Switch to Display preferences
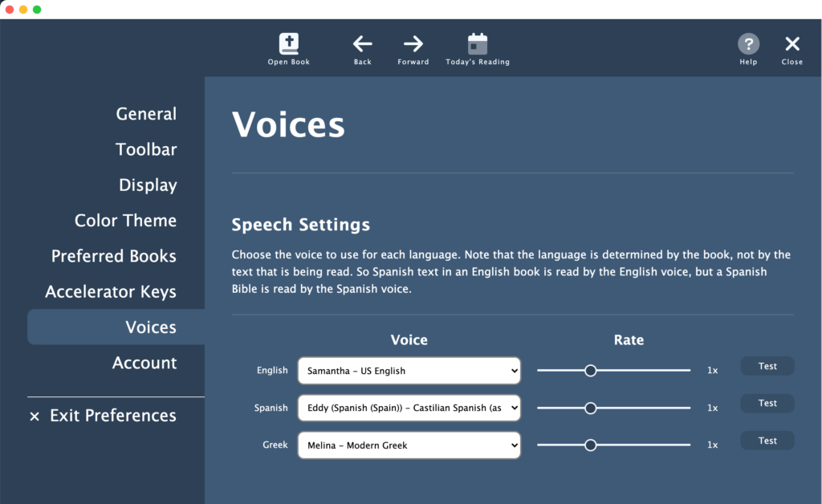822x504 pixels. click(x=148, y=185)
